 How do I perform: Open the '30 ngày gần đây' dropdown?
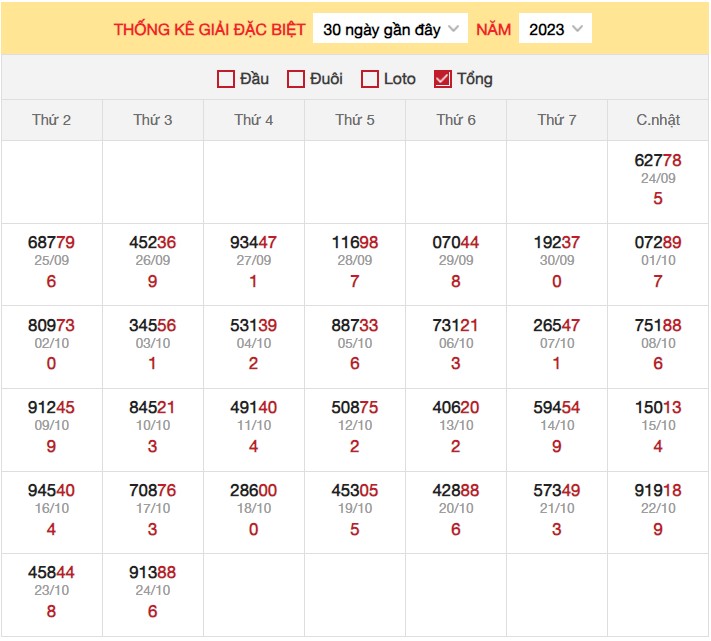pyautogui.click(x=390, y=29)
